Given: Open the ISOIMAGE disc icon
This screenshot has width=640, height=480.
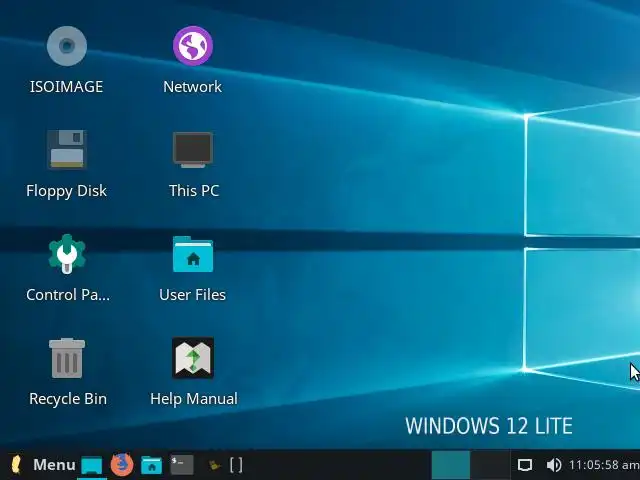Looking at the screenshot, I should click(67, 46).
